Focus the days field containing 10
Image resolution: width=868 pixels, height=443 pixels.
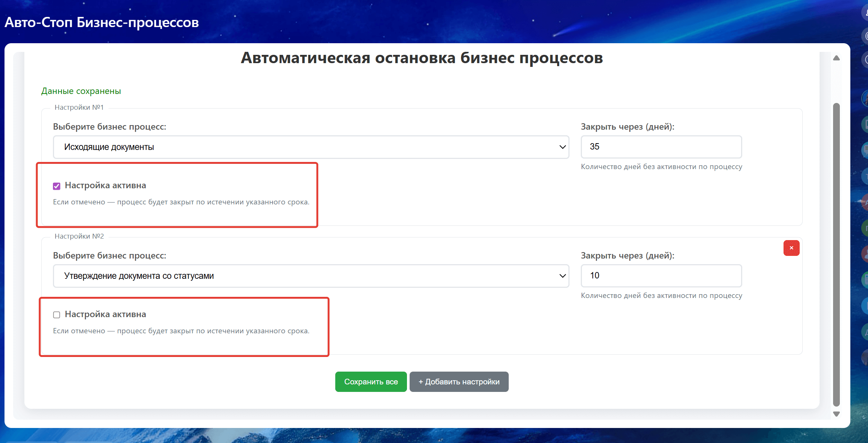coord(661,276)
